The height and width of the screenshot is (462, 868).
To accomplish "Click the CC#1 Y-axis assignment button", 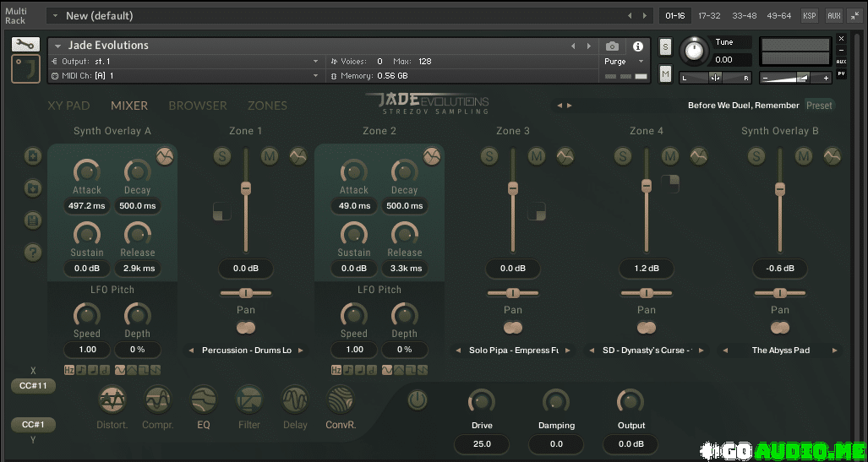I will coord(33,425).
